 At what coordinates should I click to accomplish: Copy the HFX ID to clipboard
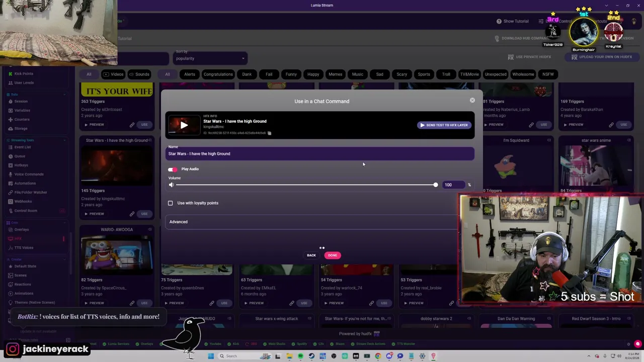pyautogui.click(x=270, y=133)
